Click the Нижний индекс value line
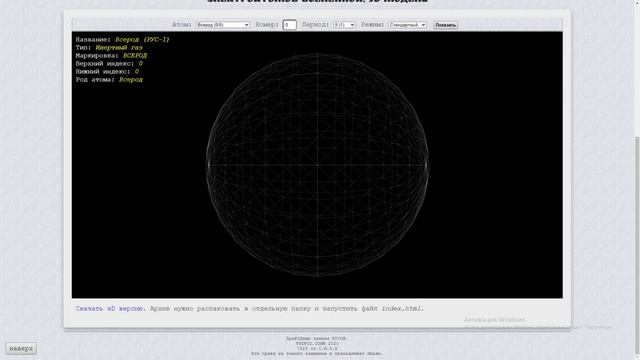This screenshot has height=360, width=640. click(x=107, y=71)
